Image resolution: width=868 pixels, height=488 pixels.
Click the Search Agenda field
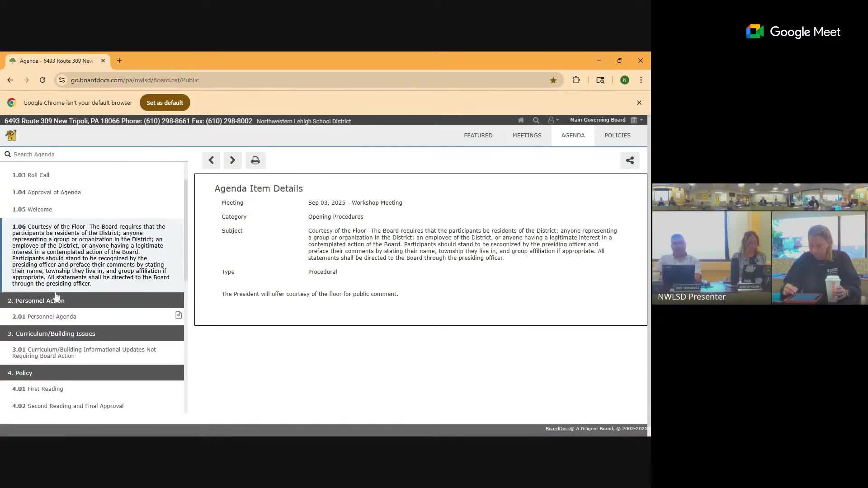click(x=90, y=154)
